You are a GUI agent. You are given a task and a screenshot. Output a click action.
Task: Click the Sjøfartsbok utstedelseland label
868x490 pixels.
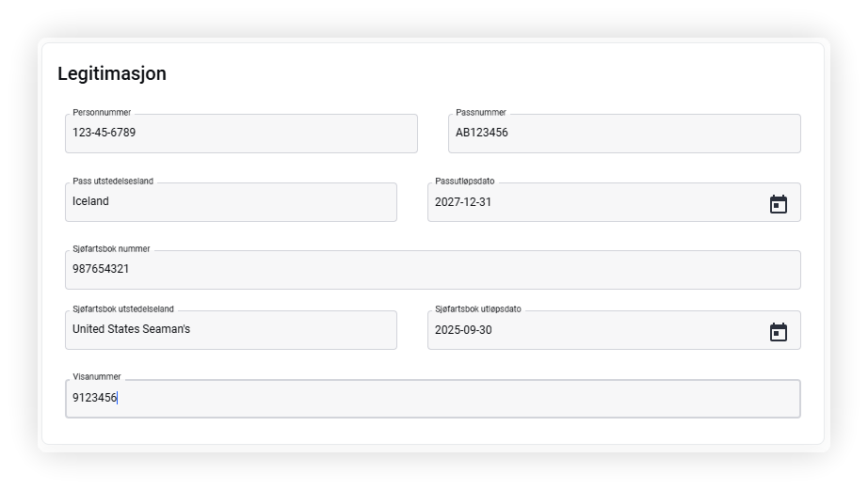pyautogui.click(x=123, y=309)
